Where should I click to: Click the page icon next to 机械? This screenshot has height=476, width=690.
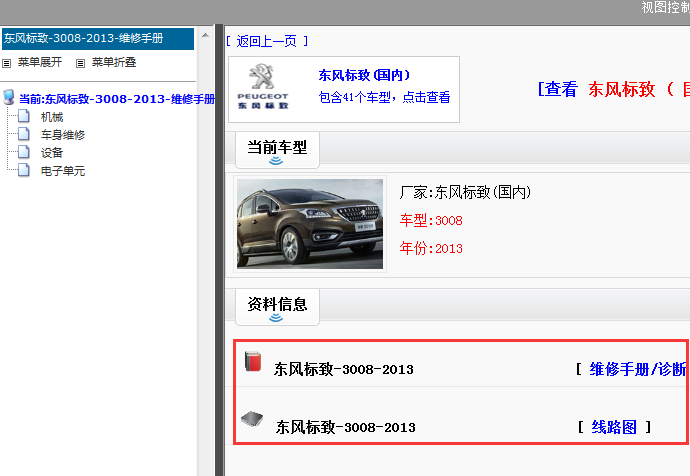pos(24,116)
